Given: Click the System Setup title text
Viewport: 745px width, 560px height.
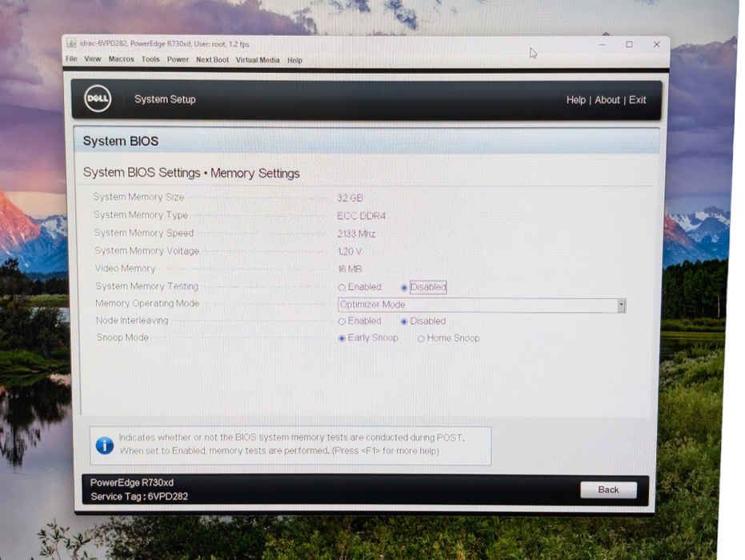Looking at the screenshot, I should coord(165,99).
